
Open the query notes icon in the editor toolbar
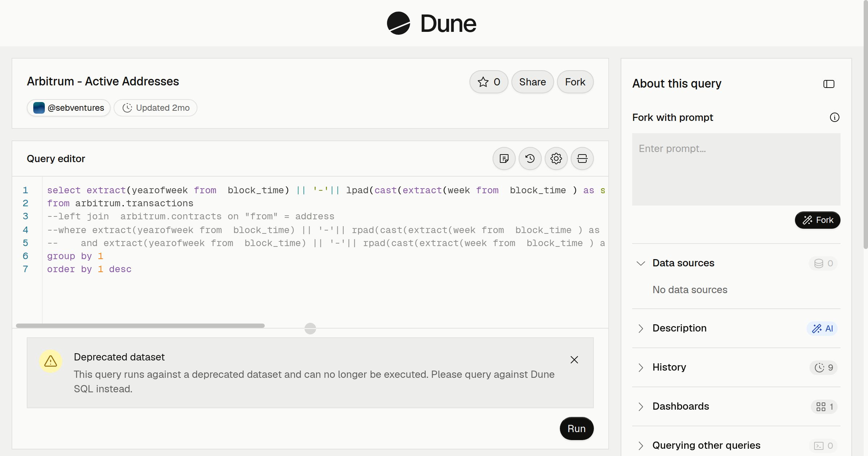504,159
